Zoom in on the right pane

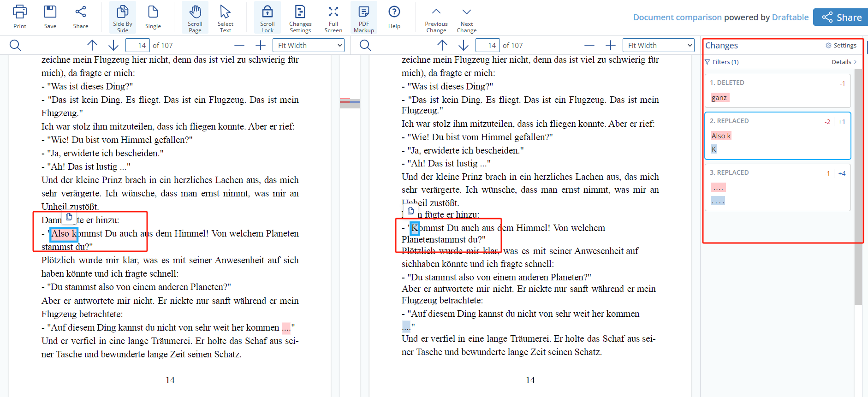pos(611,45)
